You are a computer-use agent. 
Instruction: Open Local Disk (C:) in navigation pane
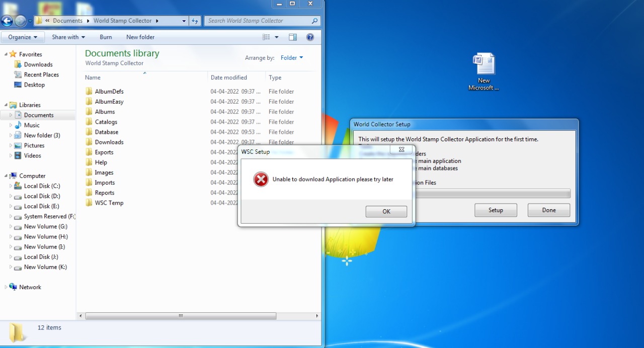point(42,186)
